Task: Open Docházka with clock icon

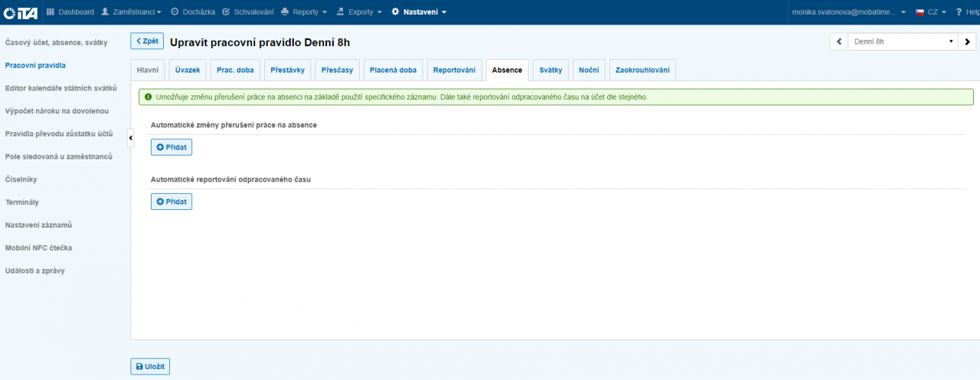Action: pyautogui.click(x=192, y=12)
